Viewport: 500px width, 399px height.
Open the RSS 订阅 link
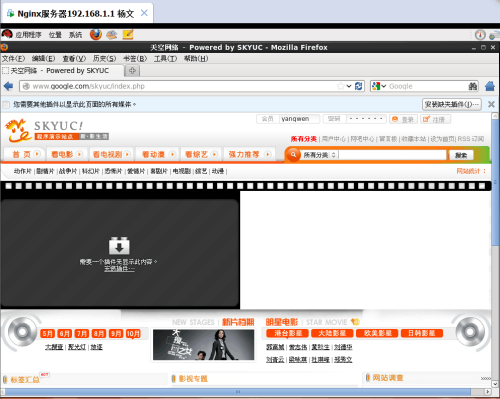pos(471,139)
